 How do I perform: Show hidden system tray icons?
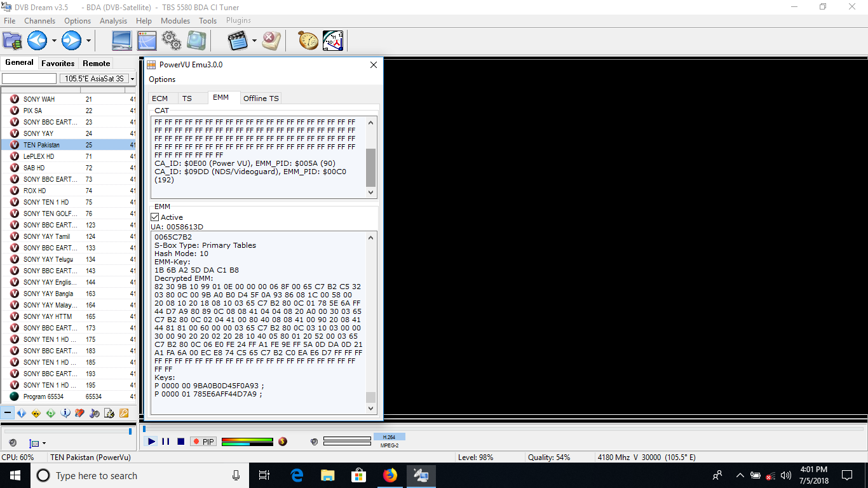click(x=740, y=475)
